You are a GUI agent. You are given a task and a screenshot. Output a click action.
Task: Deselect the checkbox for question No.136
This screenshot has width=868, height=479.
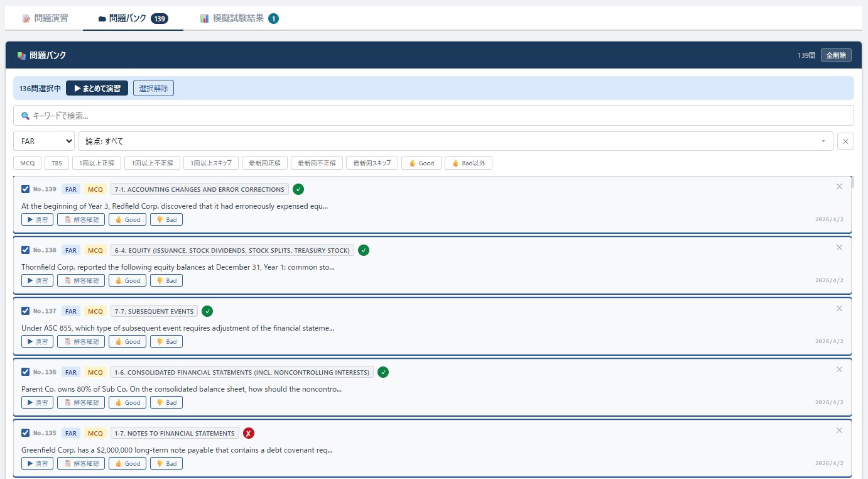26,372
